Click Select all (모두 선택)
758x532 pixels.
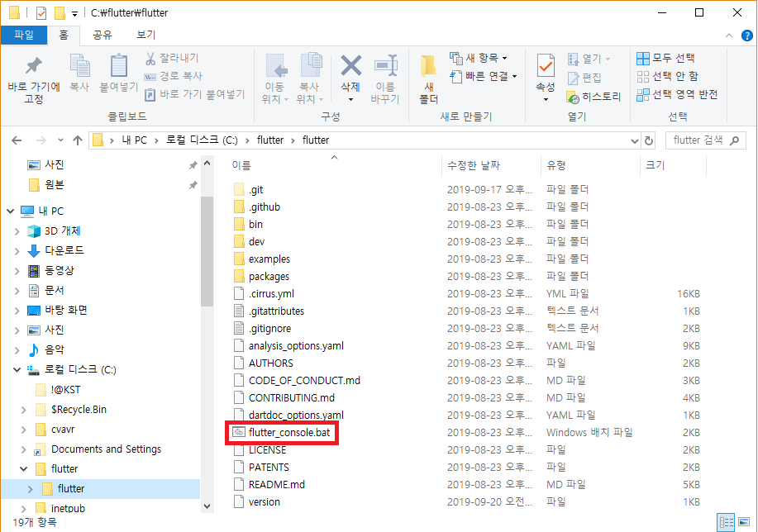coord(665,58)
